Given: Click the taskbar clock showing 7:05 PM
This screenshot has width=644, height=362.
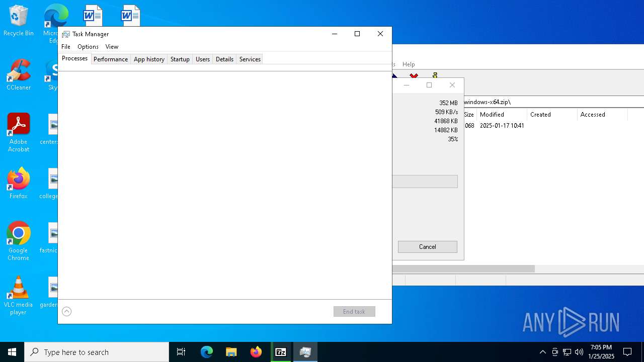Looking at the screenshot, I should coord(601,352).
